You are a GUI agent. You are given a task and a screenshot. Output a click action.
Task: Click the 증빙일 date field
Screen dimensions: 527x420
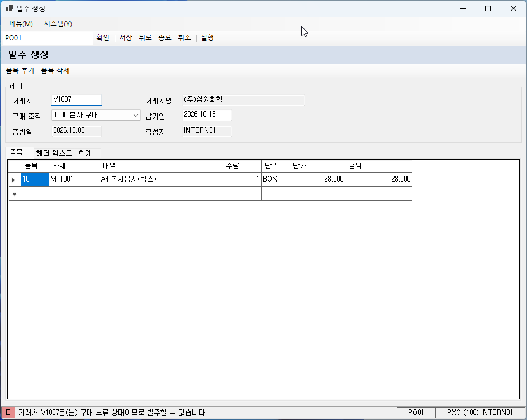pyautogui.click(x=77, y=131)
